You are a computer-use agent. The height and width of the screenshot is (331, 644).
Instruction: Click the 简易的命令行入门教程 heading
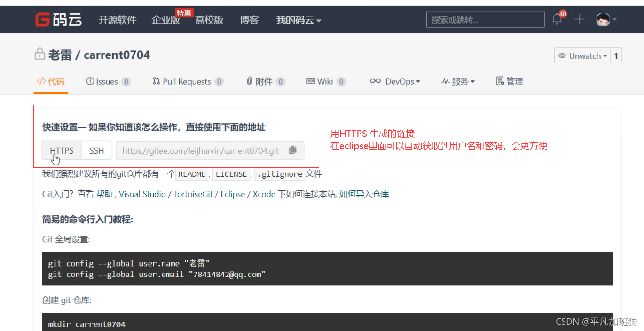(87, 219)
